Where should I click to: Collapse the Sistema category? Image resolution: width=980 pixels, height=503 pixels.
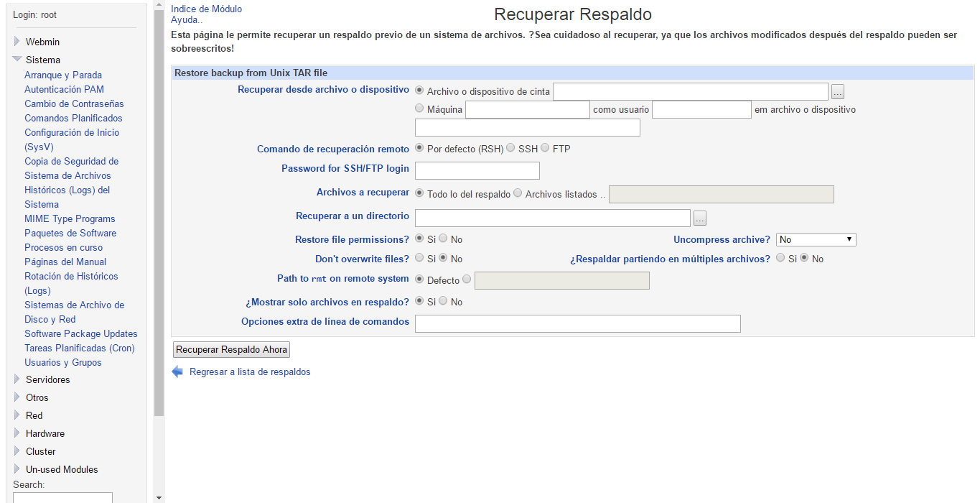pyautogui.click(x=17, y=60)
